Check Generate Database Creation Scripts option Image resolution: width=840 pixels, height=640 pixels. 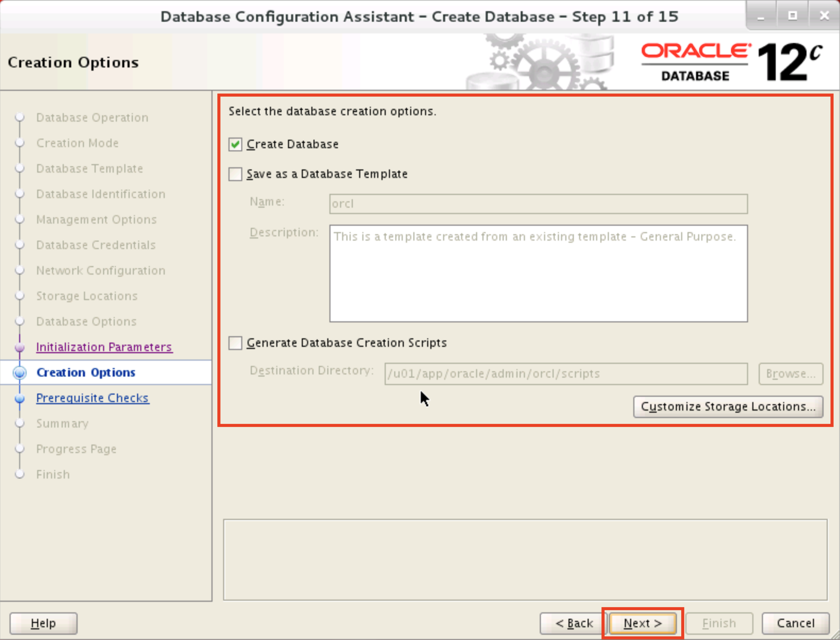pos(235,343)
